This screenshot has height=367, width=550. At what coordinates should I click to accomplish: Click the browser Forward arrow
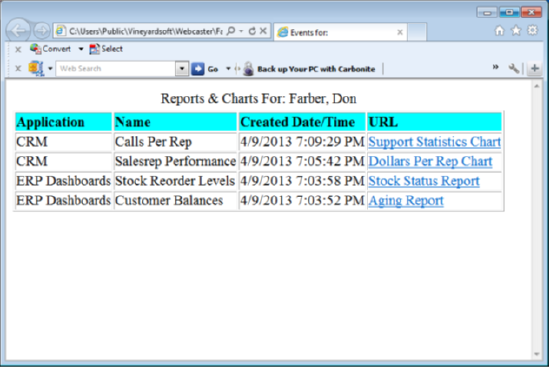coord(42,31)
